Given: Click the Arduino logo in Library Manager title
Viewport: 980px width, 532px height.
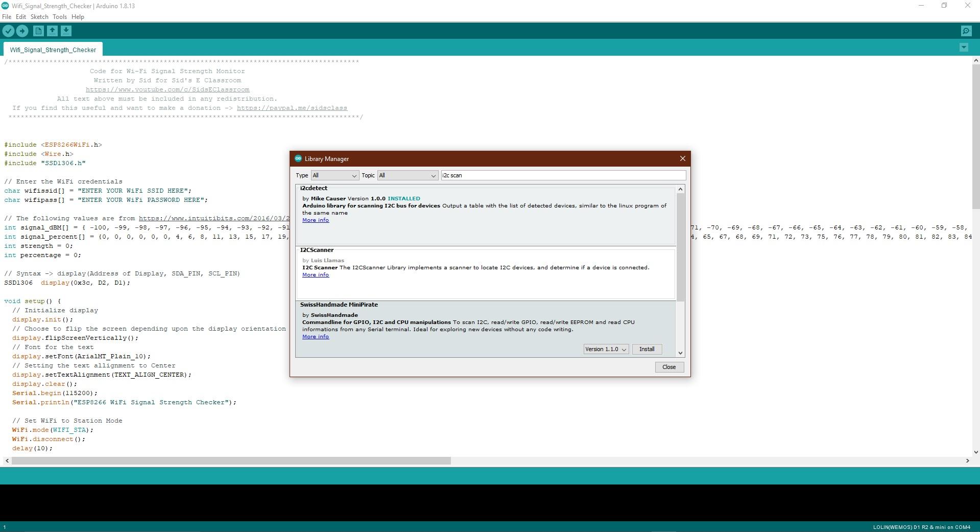Looking at the screenshot, I should coord(298,158).
